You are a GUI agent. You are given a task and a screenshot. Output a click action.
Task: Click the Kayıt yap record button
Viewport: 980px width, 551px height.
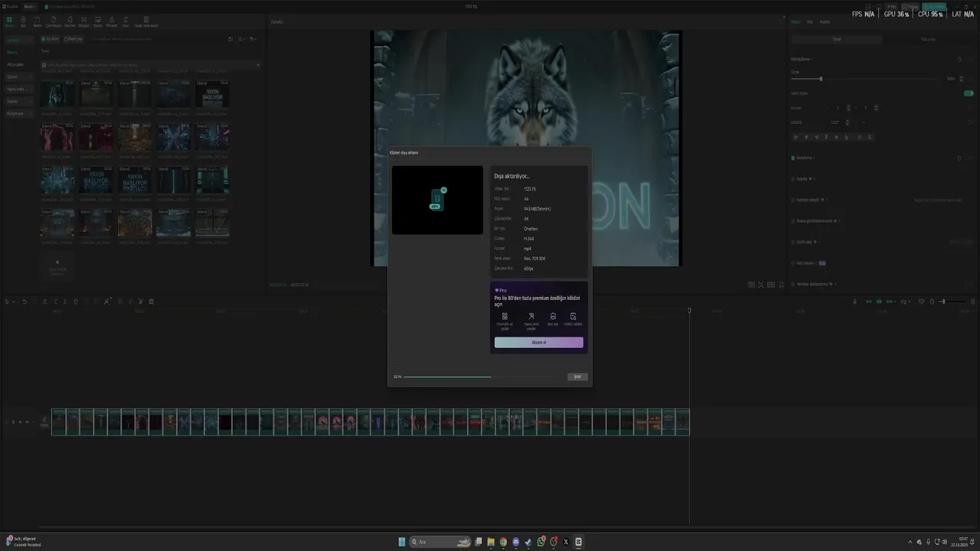[x=73, y=39]
